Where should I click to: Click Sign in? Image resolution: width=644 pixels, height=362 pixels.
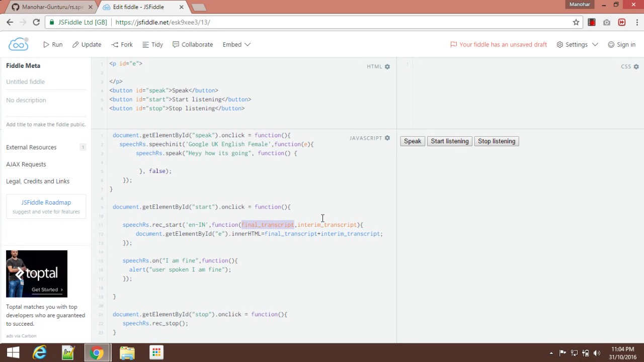tap(621, 44)
